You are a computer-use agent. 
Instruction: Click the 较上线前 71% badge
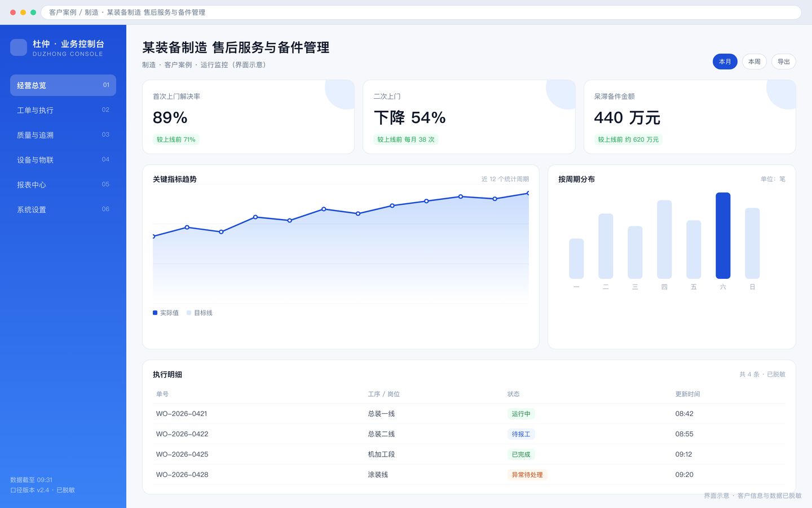176,139
